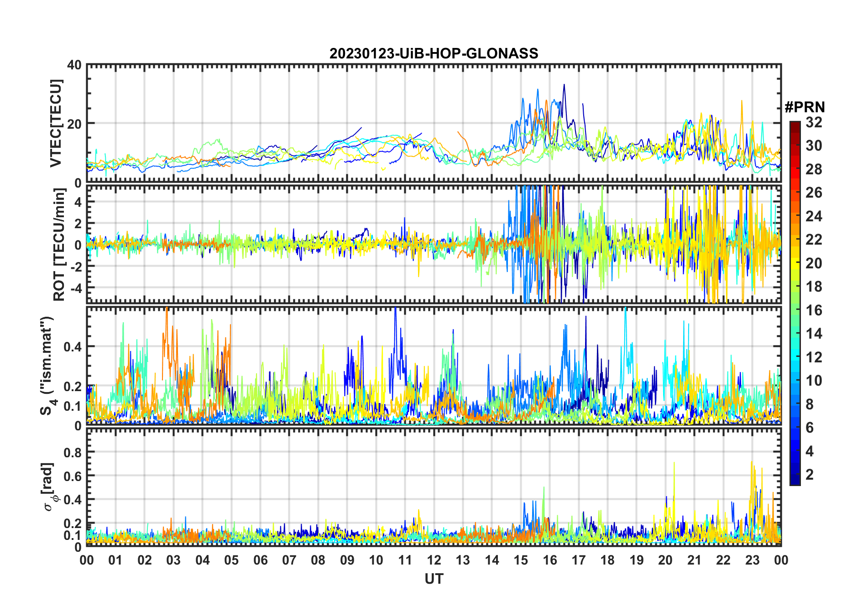
Task: Select the "0.2" tick on the S4 axis
Action: (73, 386)
